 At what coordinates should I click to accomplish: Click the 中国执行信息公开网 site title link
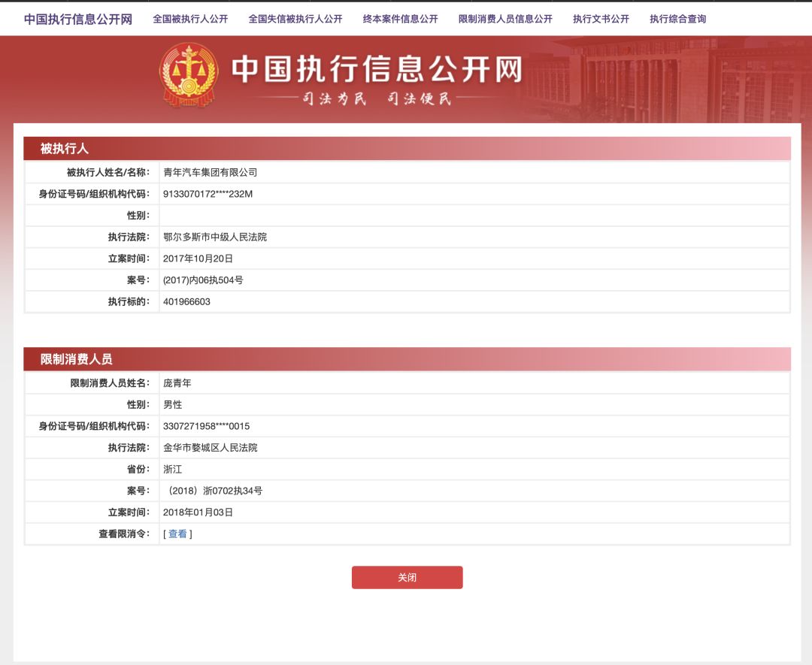(78, 19)
